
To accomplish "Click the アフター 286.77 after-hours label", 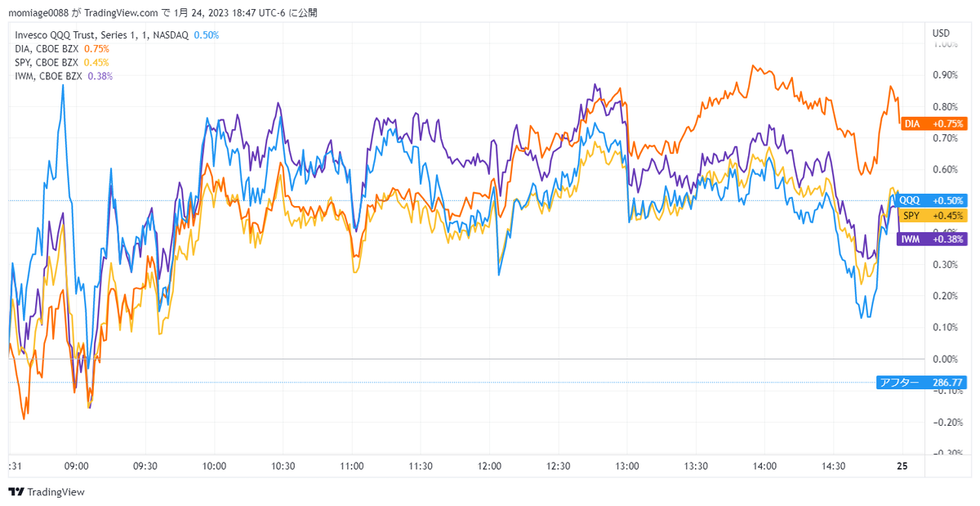I will tap(922, 382).
